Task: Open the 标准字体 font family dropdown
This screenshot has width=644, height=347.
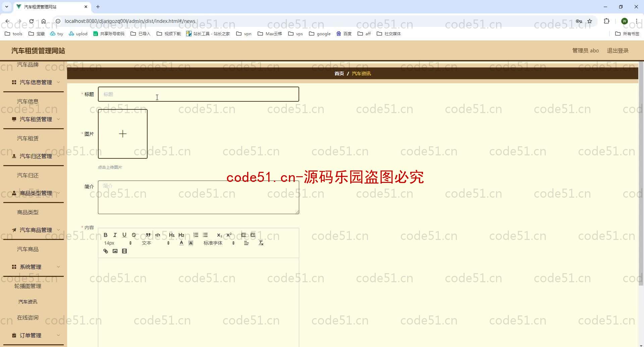Action: click(x=219, y=243)
